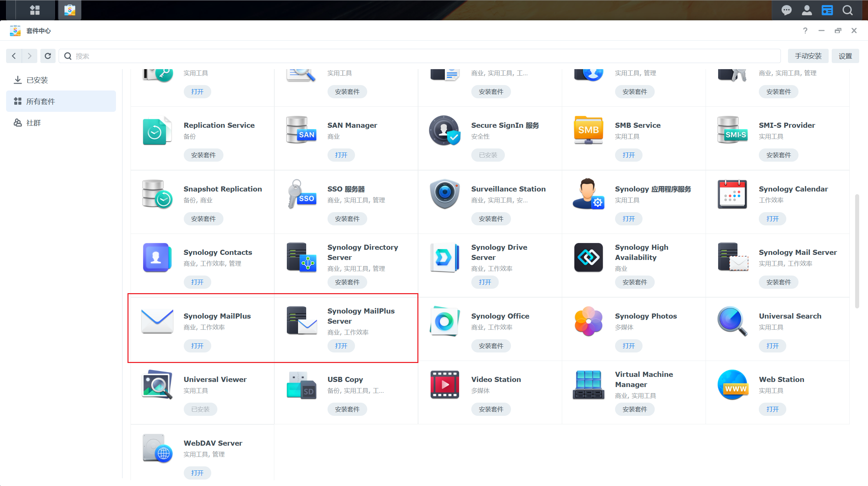
Task: Click the Synology Office icon
Action: click(x=445, y=321)
